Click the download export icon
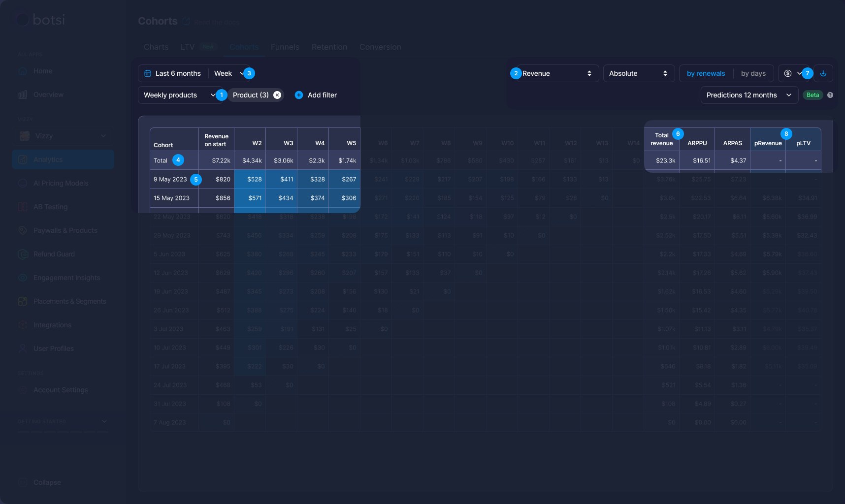Viewport: 845px width, 504px height. [823, 73]
